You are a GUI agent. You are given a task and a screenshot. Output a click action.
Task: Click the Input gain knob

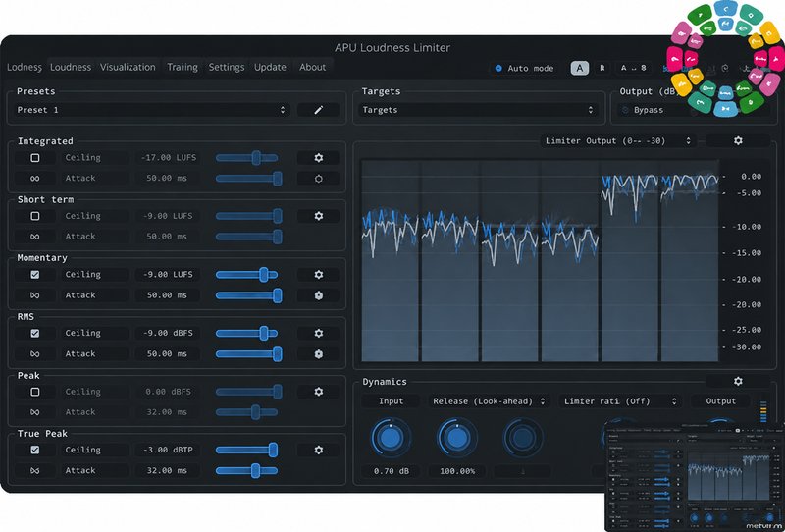click(391, 438)
